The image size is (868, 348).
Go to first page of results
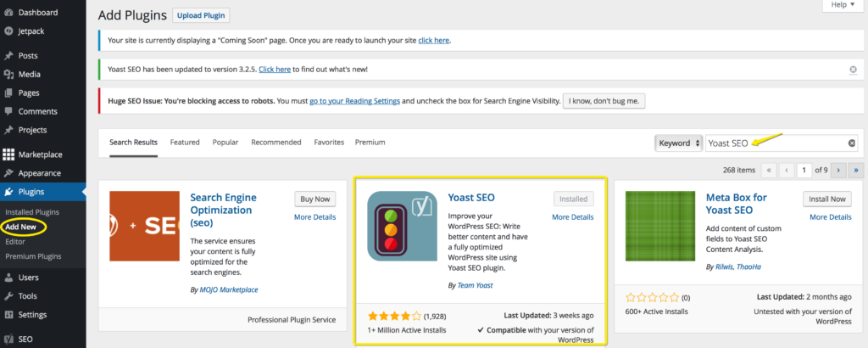coord(768,171)
